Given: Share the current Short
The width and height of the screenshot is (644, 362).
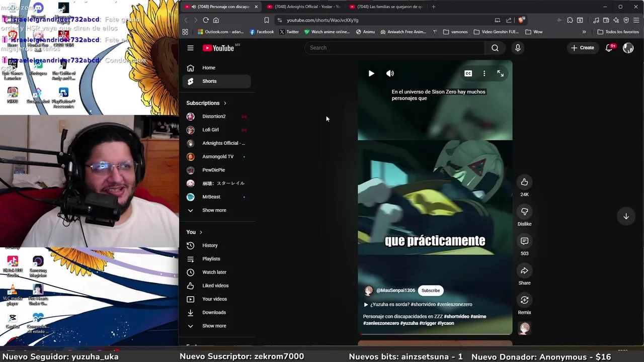Looking at the screenshot, I should click(x=524, y=270).
